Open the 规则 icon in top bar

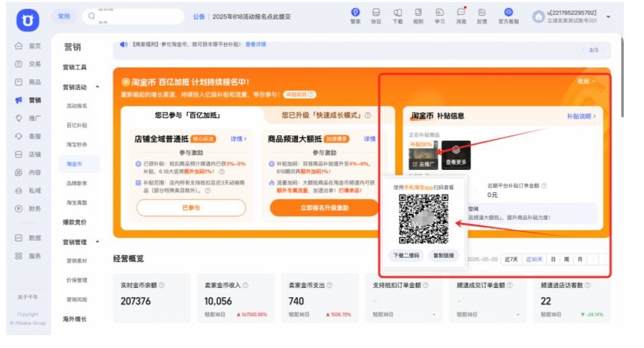tap(418, 16)
